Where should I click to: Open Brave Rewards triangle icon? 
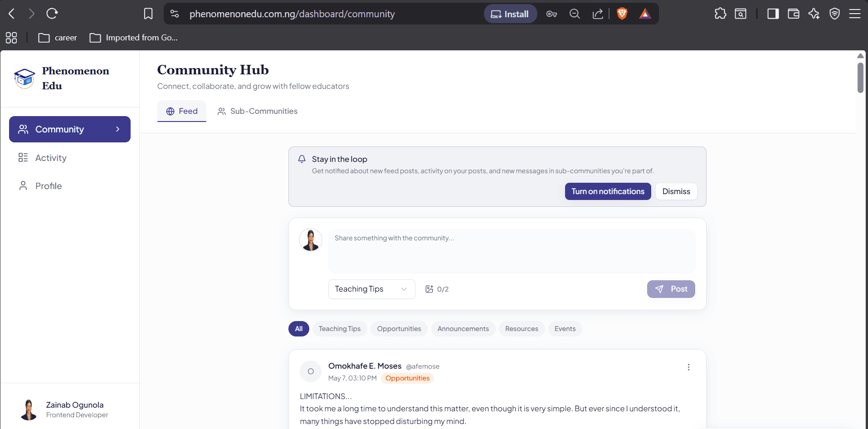(x=645, y=14)
